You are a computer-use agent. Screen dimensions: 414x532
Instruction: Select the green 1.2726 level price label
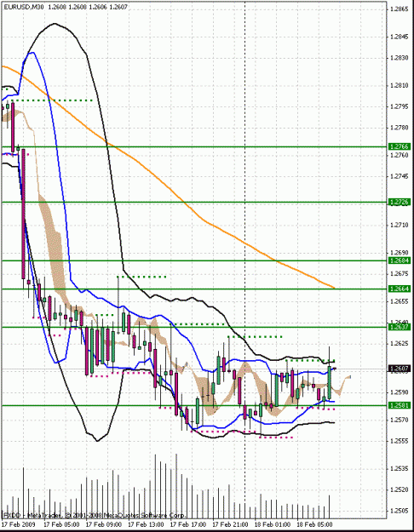400,203
